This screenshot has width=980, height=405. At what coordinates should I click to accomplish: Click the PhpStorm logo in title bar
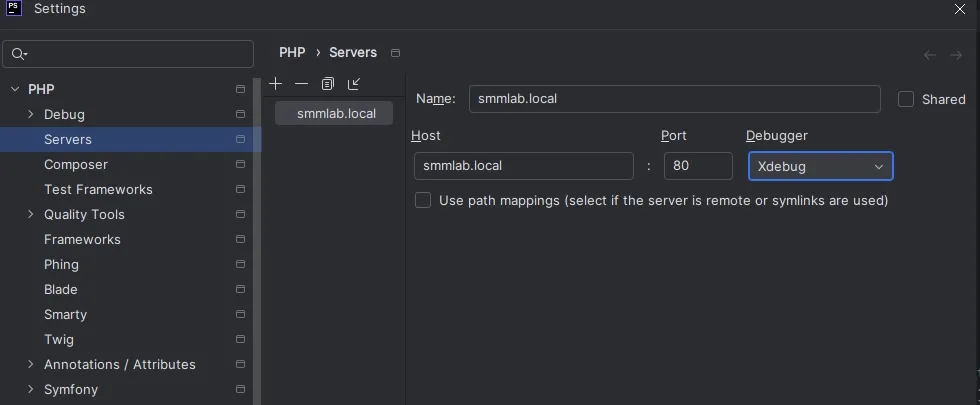(14, 8)
